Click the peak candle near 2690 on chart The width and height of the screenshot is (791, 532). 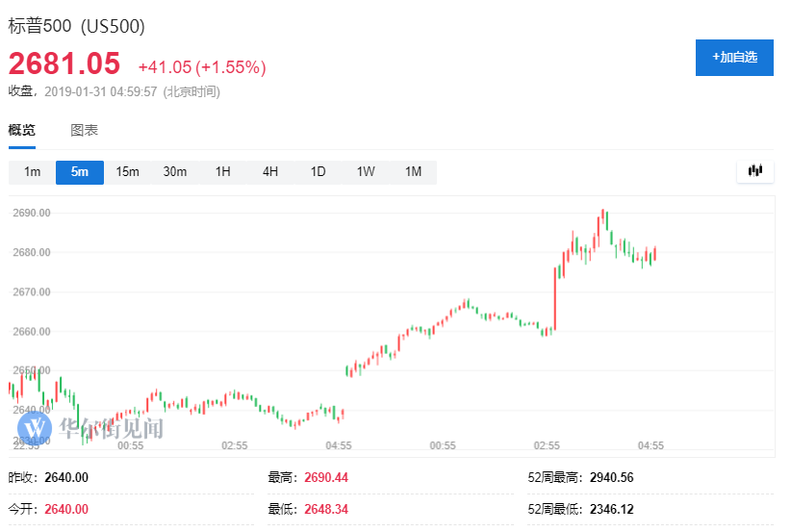pos(602,215)
